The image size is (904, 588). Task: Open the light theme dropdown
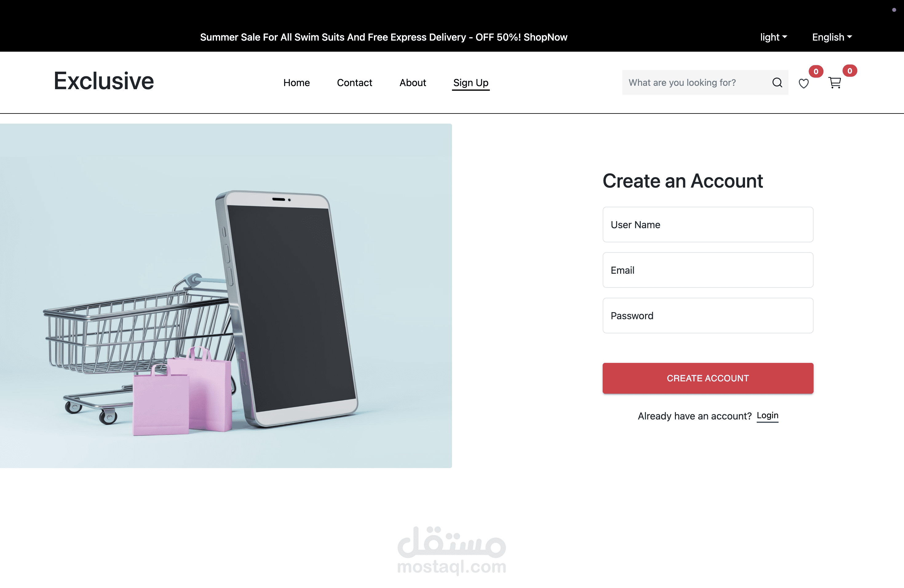pos(773,37)
